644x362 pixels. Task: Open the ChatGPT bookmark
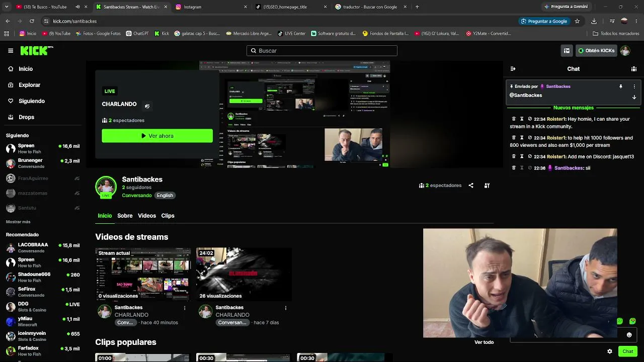coord(137,34)
